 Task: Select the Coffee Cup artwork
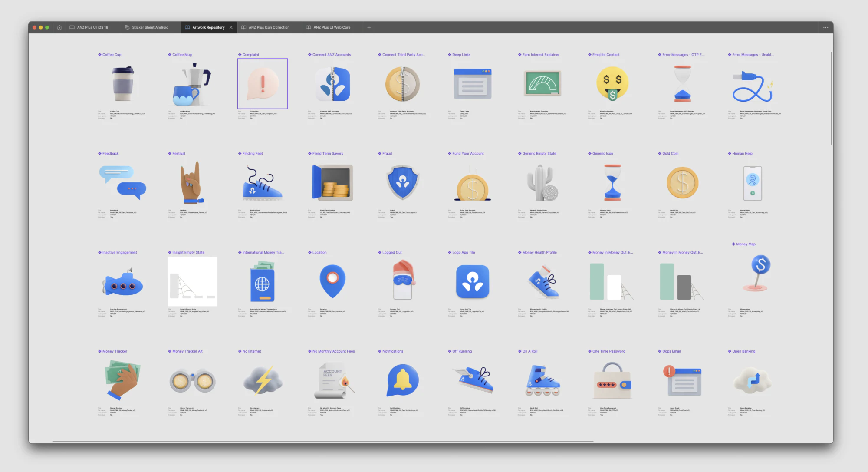click(x=123, y=83)
